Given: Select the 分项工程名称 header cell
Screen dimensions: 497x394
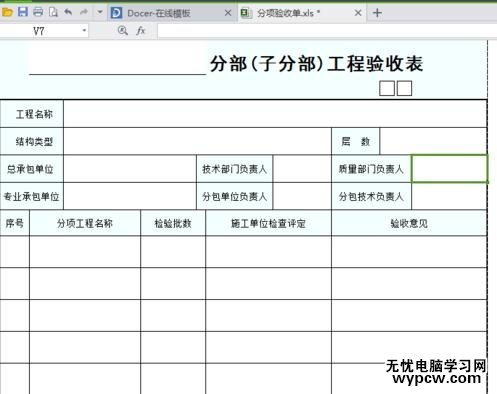Looking at the screenshot, I should click(85, 223).
